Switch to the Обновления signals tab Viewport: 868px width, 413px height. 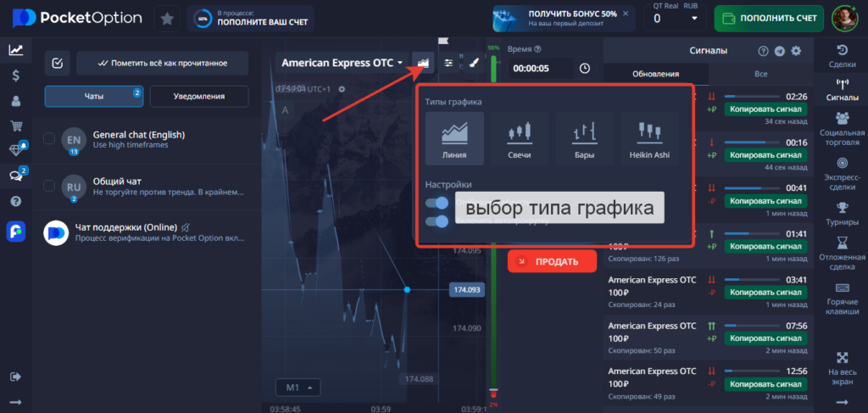[x=655, y=74]
